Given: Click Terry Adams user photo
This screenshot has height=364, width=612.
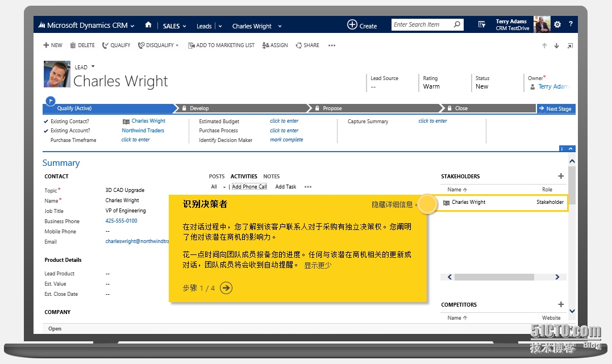Looking at the screenshot, I should click(x=542, y=24).
